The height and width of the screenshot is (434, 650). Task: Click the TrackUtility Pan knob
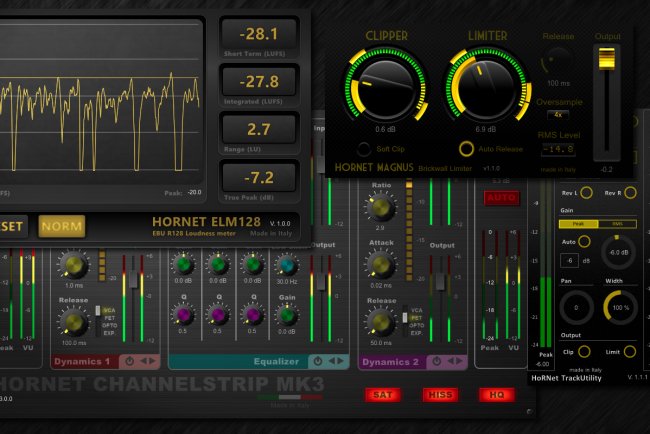576,308
